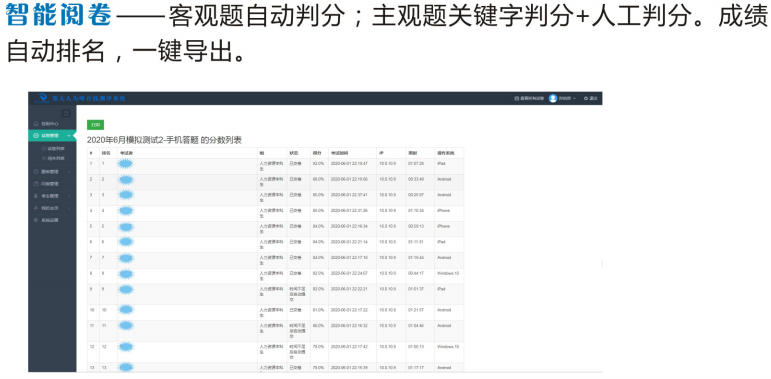
Task: Select the duration cell 00:33:40
Action: (416, 179)
